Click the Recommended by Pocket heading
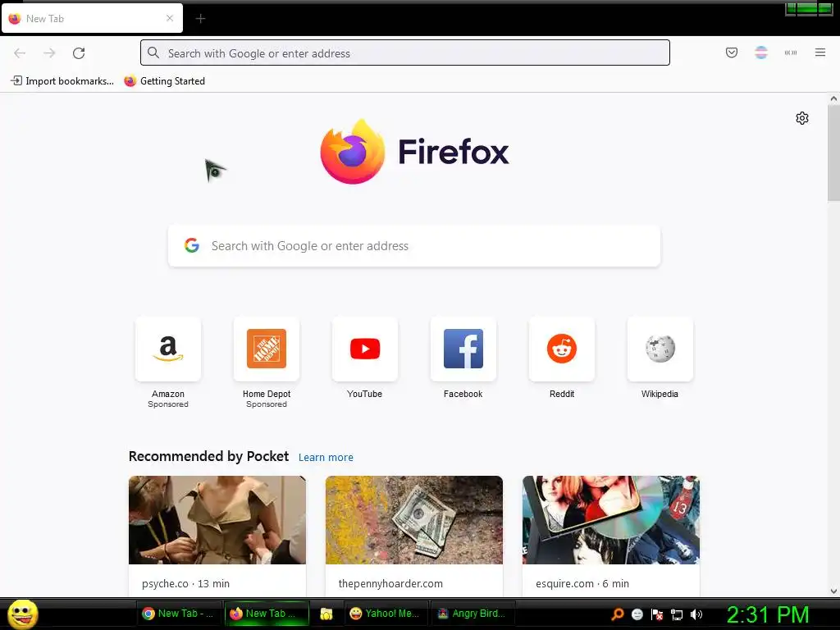 (x=208, y=456)
